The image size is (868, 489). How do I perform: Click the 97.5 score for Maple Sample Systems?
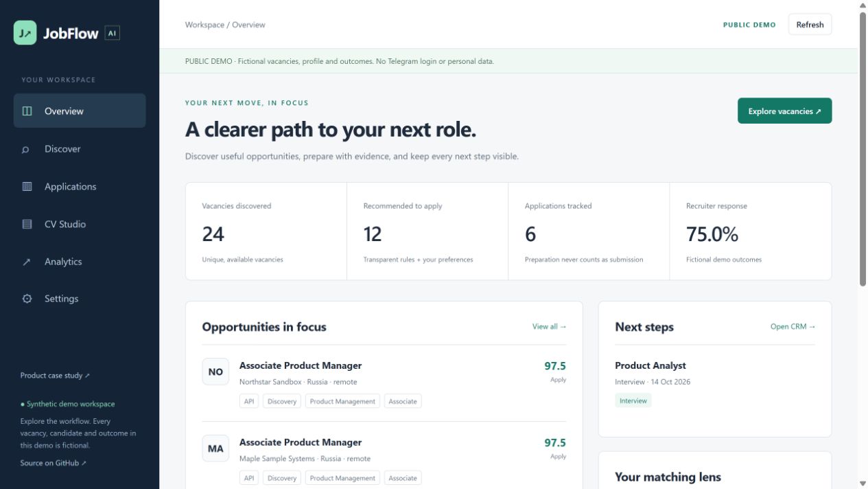tap(555, 443)
